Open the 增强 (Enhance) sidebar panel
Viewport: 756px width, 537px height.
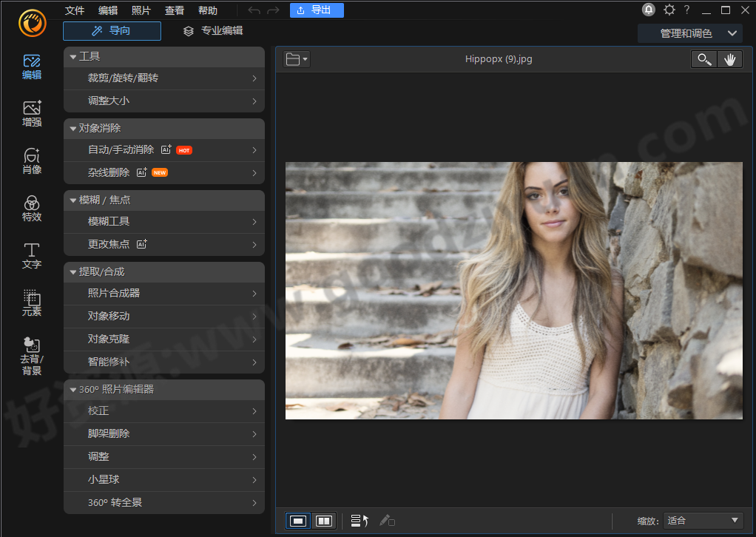pyautogui.click(x=32, y=113)
